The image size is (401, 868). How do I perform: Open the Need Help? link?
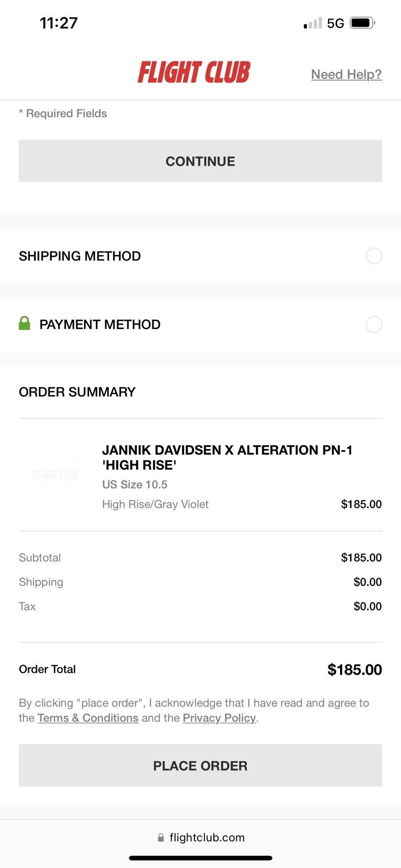pyautogui.click(x=346, y=74)
